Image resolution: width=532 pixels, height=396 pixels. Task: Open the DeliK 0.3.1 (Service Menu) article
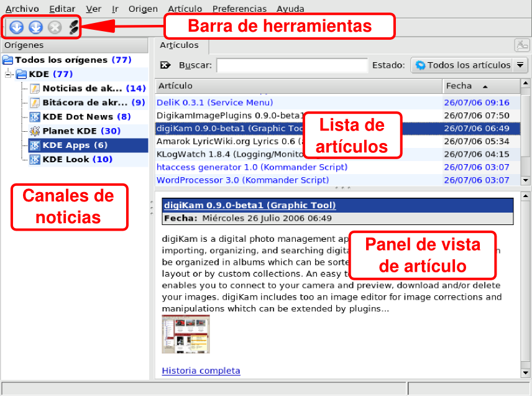coord(214,103)
